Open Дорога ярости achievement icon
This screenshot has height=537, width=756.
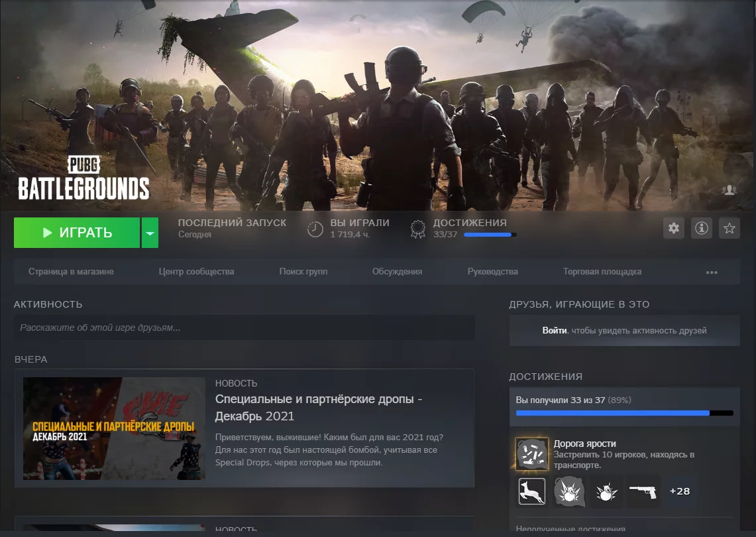pos(532,454)
